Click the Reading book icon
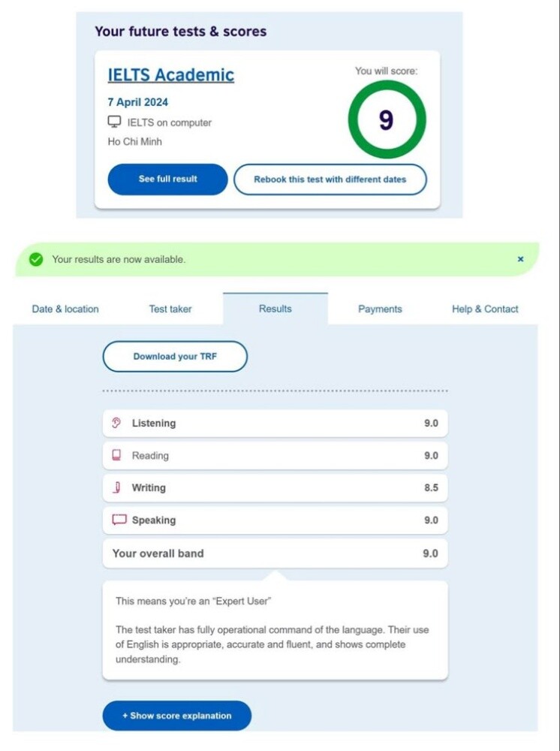Screen dimensions: 560x751 coord(116,455)
